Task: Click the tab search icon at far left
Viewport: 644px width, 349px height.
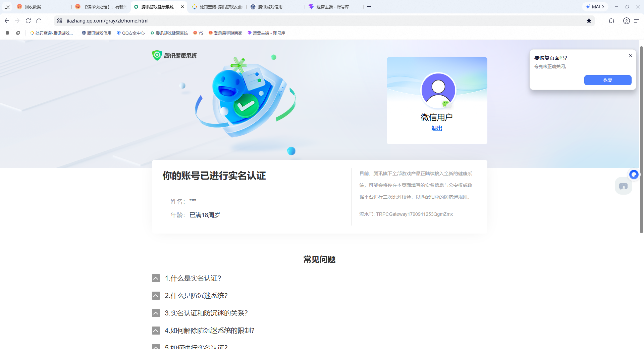Action: 7,7
